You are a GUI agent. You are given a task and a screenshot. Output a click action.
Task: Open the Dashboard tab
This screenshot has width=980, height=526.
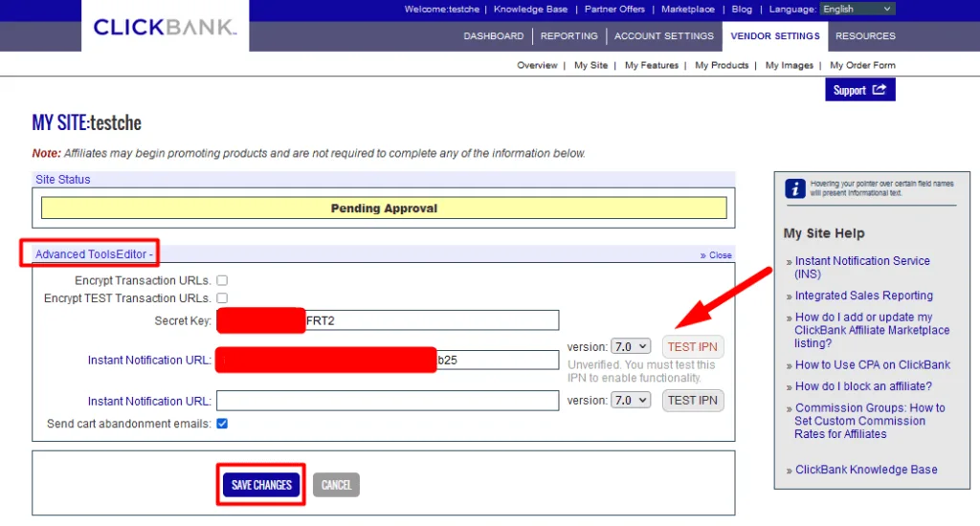[494, 36]
